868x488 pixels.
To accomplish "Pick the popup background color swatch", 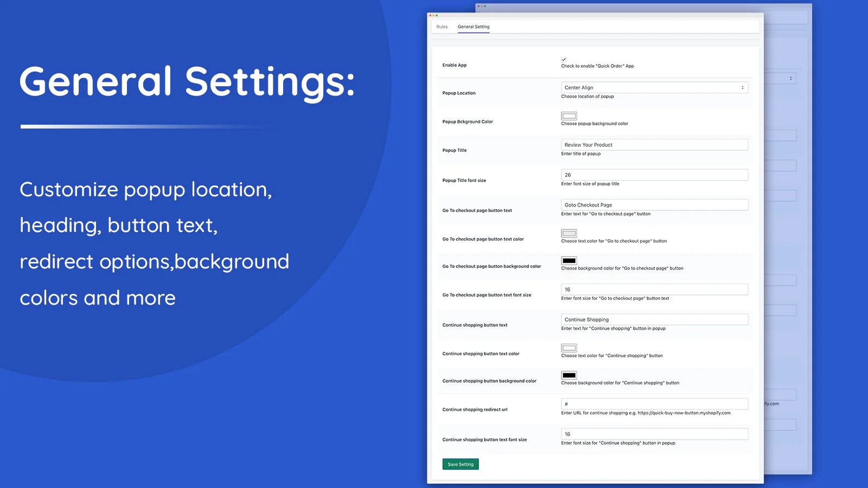I will click(x=569, y=116).
